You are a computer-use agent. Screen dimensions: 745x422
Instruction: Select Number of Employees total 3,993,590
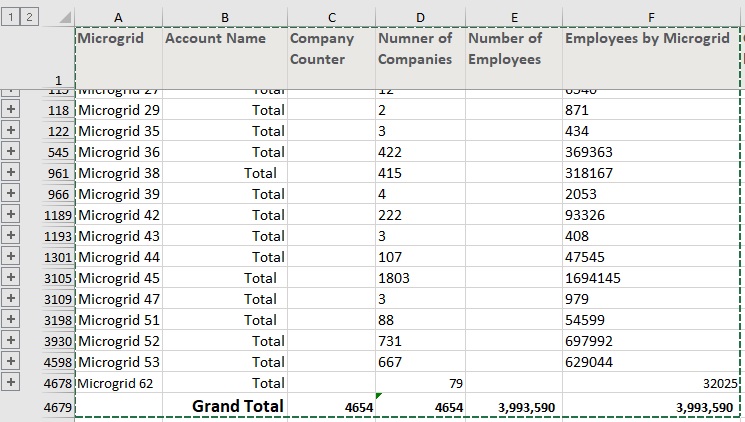(514, 406)
